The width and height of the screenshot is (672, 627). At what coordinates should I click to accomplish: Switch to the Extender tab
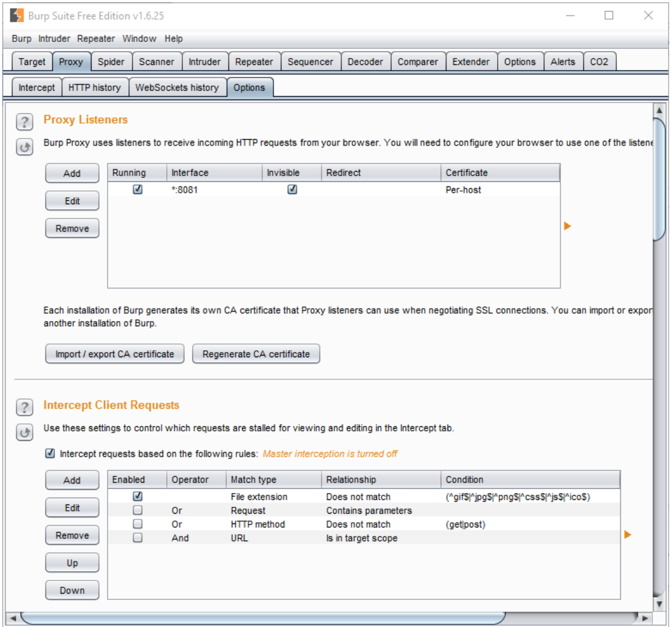(x=471, y=62)
